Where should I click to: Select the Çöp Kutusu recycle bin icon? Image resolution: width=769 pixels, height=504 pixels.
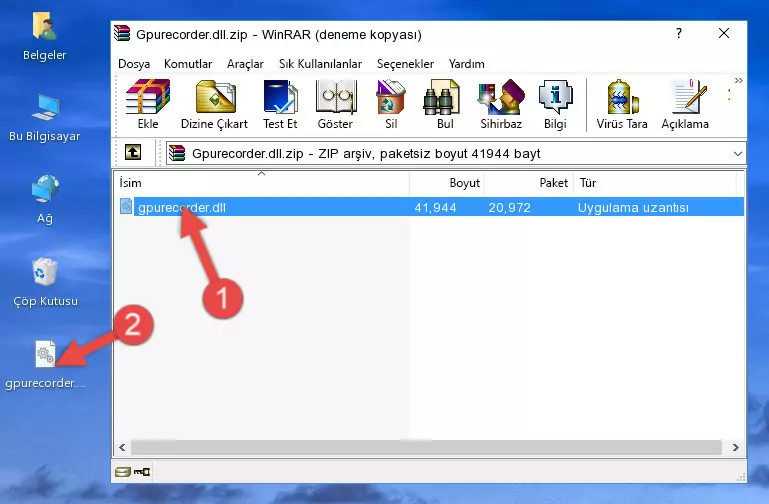[45, 282]
